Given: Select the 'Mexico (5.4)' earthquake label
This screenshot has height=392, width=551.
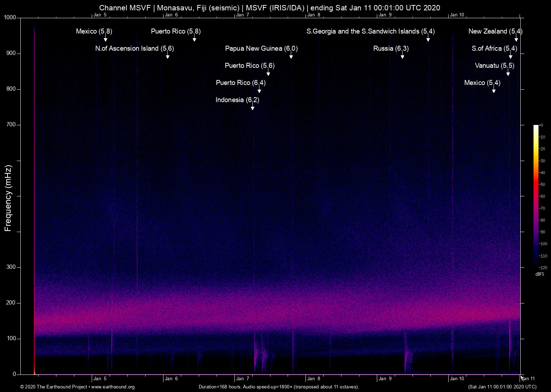Looking at the screenshot, I should coord(482,83).
